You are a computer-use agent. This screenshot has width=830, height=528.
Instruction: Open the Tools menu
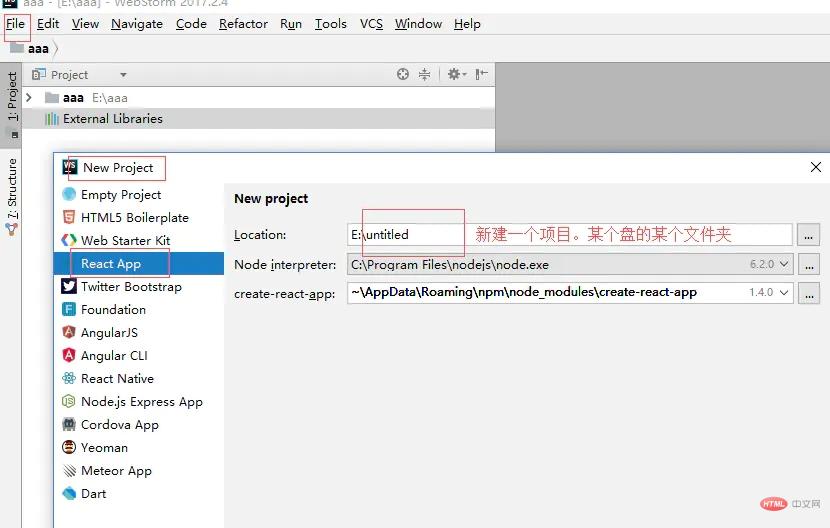click(x=330, y=24)
